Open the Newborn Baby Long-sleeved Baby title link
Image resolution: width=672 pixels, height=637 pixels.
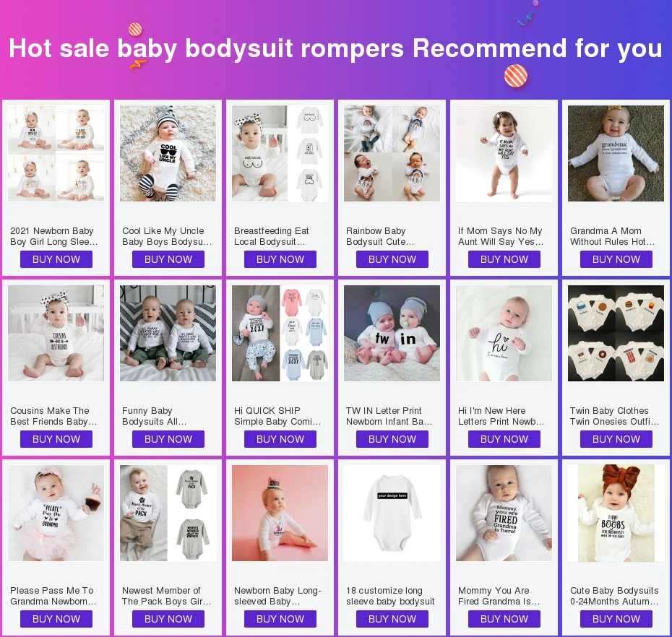277,596
